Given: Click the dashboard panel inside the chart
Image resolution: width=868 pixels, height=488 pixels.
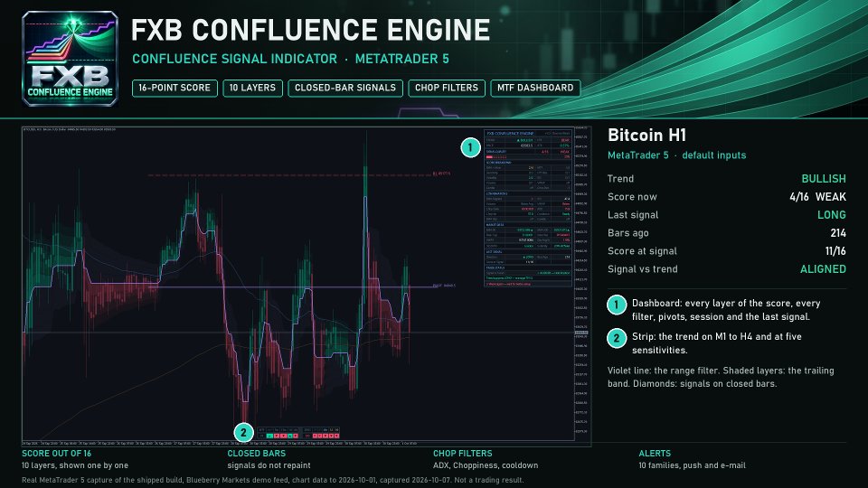Looking at the screenshot, I should (x=528, y=208).
